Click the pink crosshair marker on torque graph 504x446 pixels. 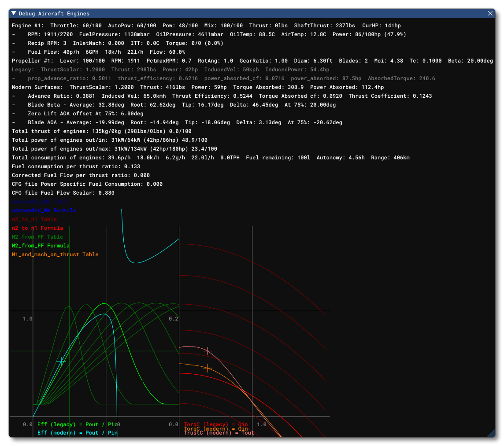tap(207, 351)
